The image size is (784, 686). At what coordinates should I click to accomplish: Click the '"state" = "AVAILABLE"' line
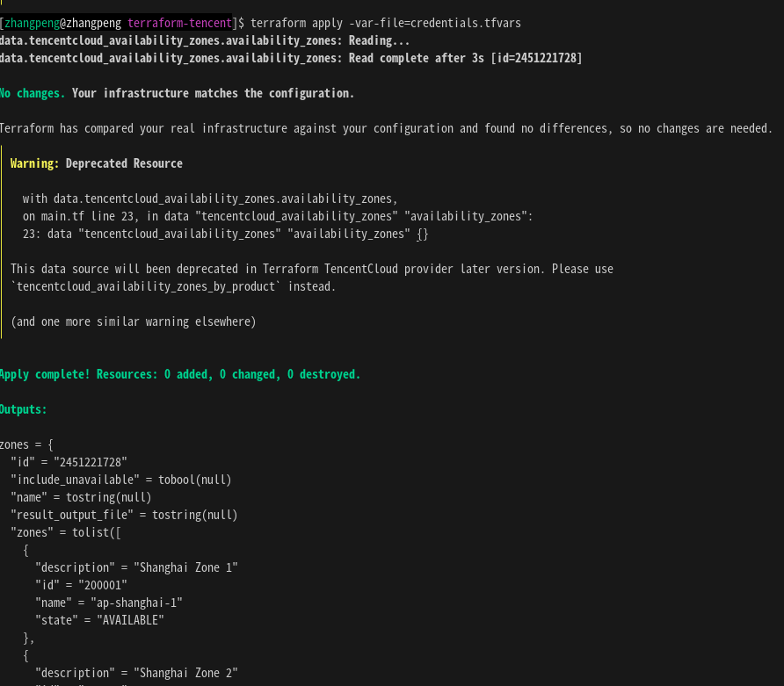(99, 620)
